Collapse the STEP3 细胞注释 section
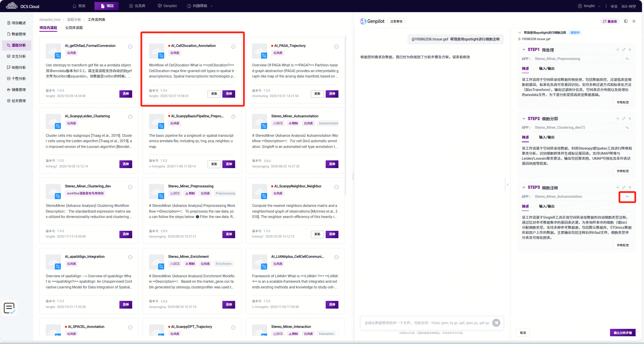Image resolution: width=644 pixels, height=344 pixels. 524,188
